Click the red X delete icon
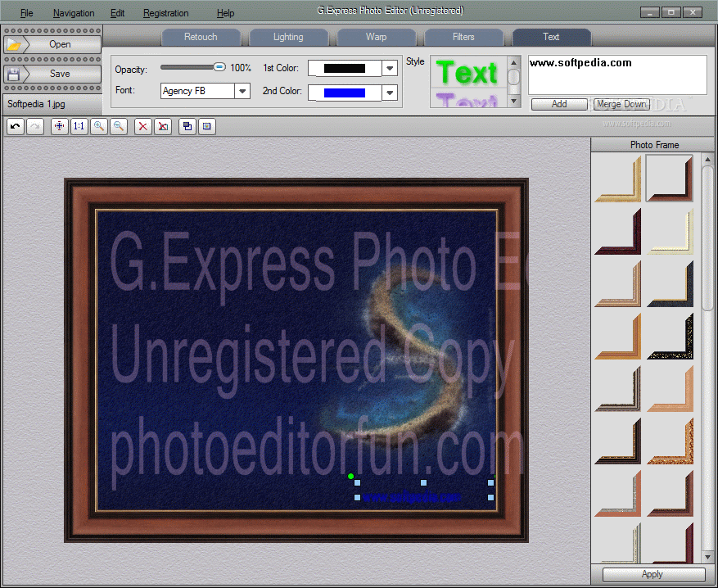 point(143,126)
